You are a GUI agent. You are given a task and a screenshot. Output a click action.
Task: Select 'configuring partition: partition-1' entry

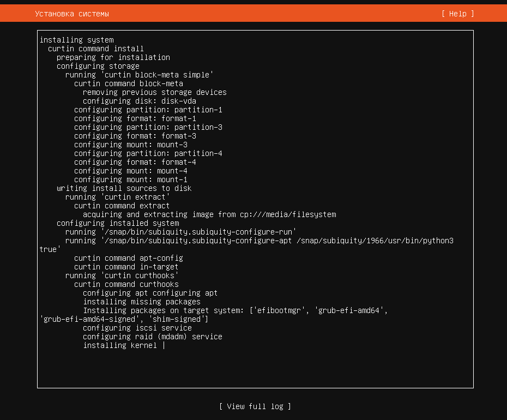point(148,110)
